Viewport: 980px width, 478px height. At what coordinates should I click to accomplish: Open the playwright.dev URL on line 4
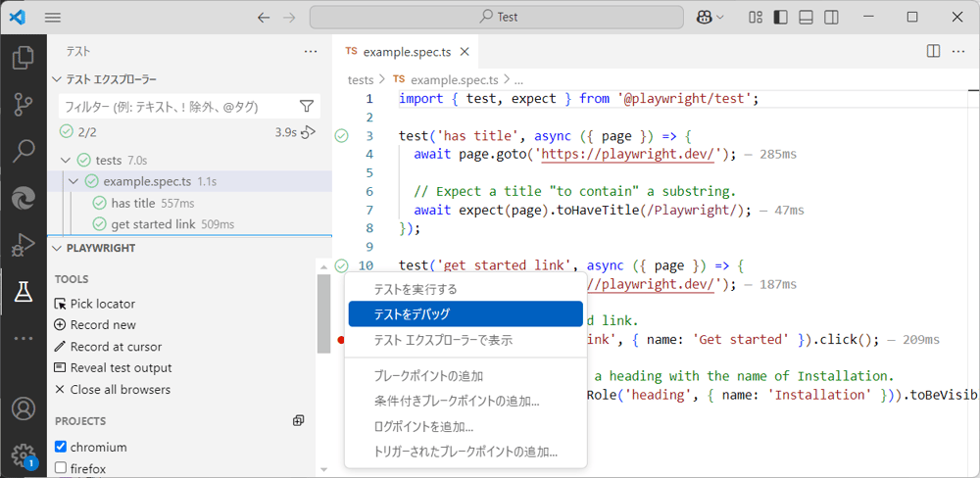pos(629,154)
